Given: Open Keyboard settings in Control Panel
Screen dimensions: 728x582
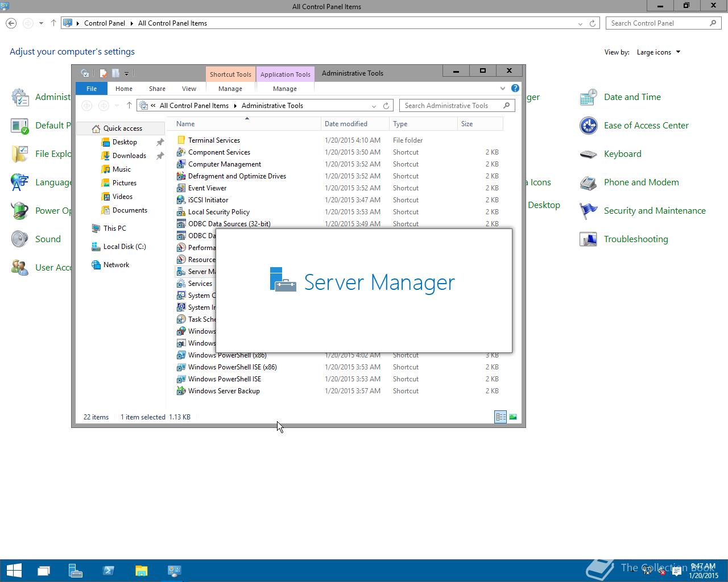Looking at the screenshot, I should click(588, 154).
